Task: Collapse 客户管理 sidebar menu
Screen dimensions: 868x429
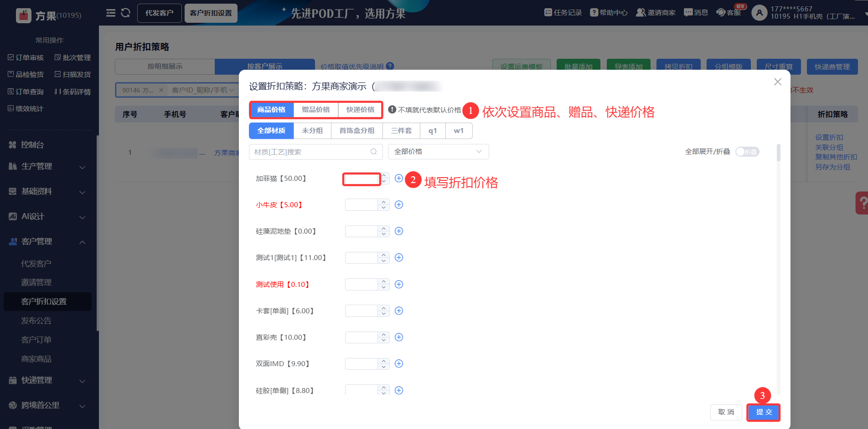Action: tap(47, 242)
